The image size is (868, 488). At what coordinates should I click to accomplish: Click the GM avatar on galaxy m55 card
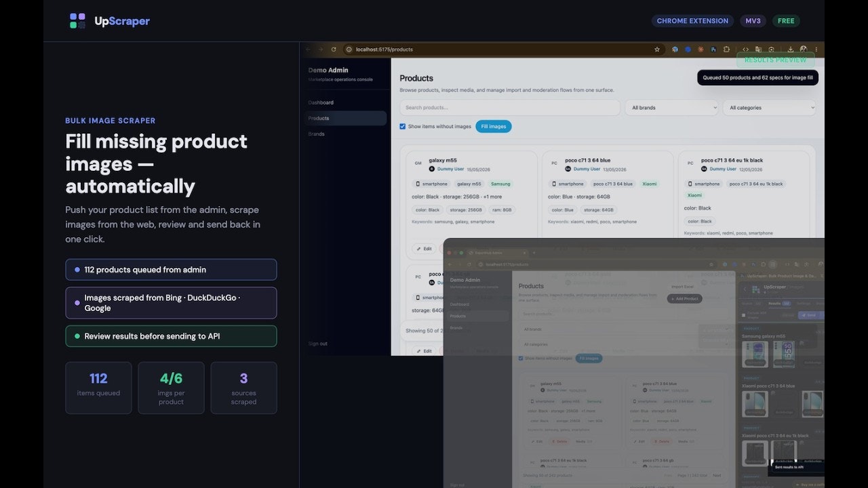tap(418, 163)
